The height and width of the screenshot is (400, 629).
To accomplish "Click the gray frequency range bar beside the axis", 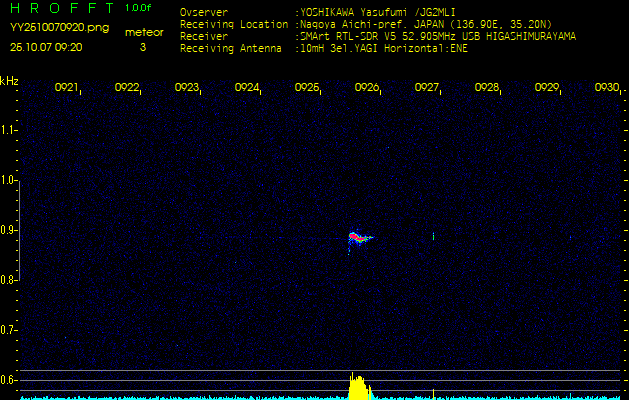I will (19, 230).
